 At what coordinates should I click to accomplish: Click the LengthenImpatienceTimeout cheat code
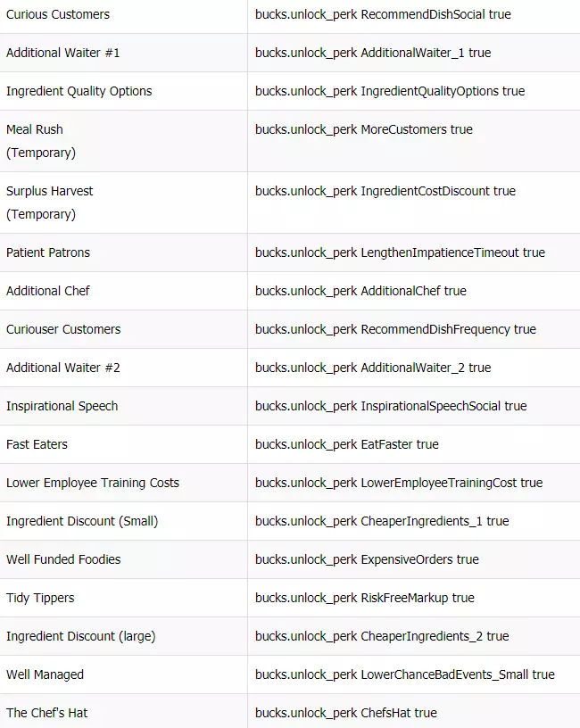coord(400,252)
